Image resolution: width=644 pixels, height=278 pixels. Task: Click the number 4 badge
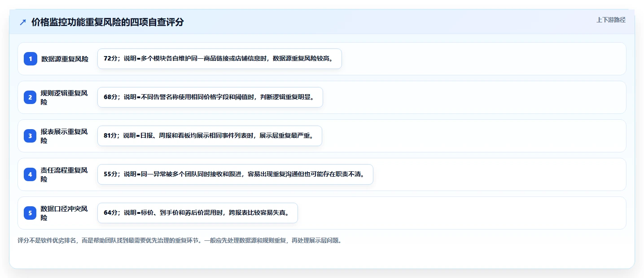tap(30, 174)
